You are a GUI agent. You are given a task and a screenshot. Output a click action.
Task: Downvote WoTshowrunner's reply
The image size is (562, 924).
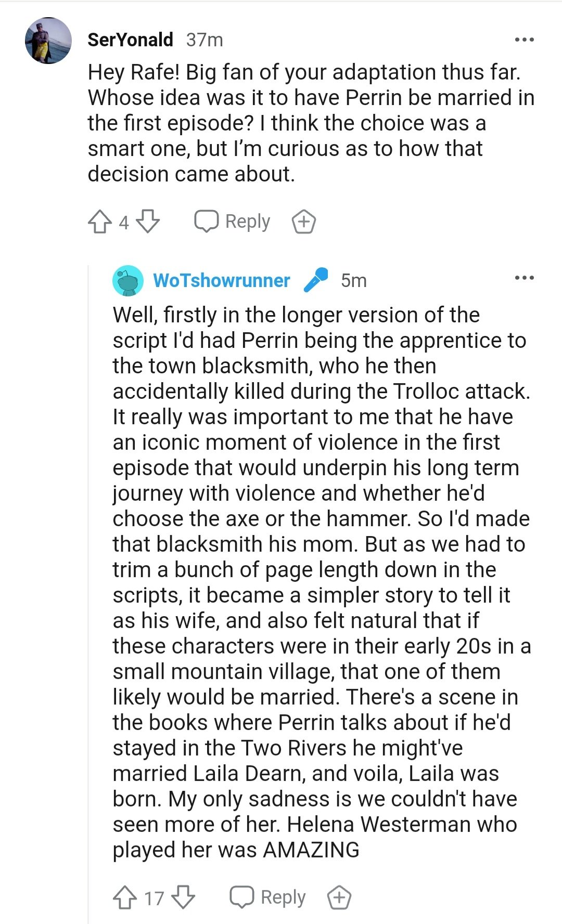coord(183,897)
